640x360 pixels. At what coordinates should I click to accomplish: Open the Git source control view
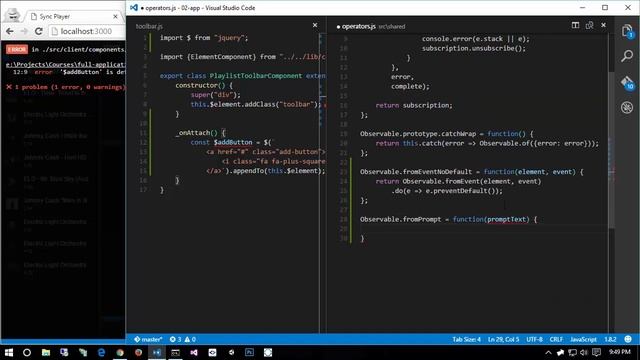point(627,83)
